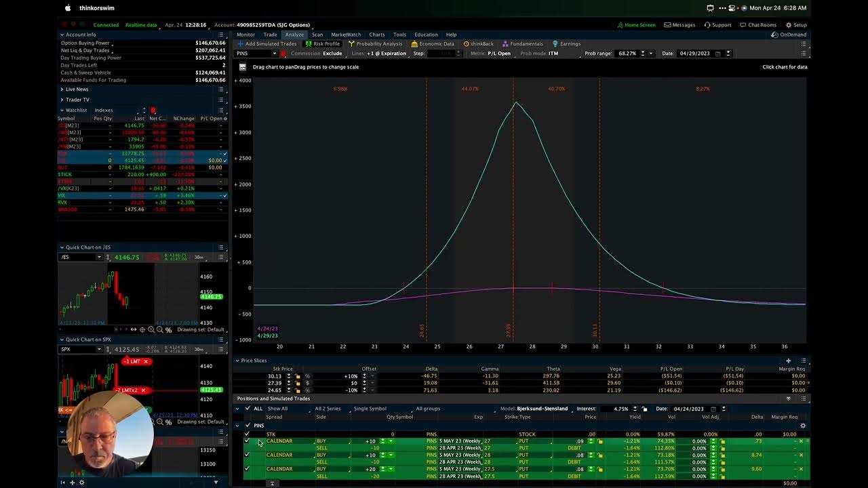The height and width of the screenshot is (488, 868).
Task: Open Account Info panel menu icon
Action: tap(220, 35)
